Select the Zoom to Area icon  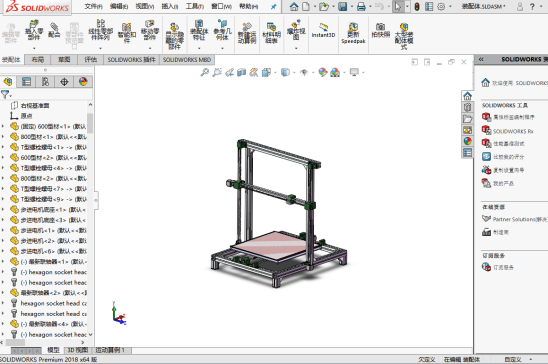point(217,72)
